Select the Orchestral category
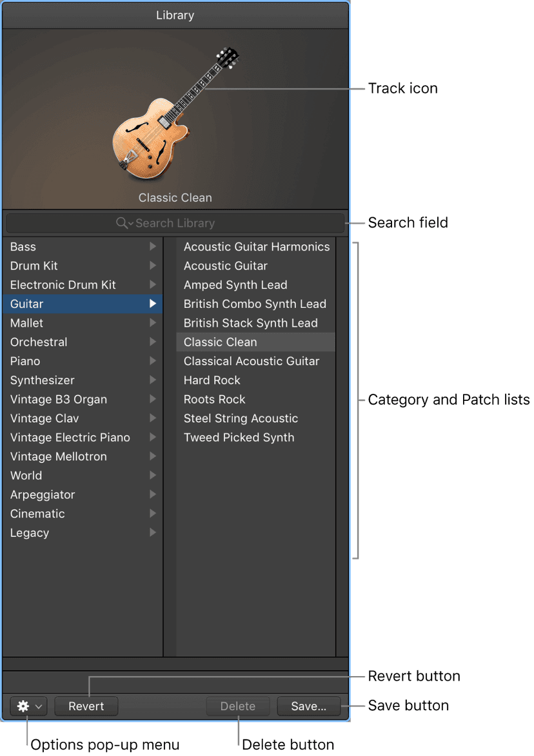 coord(83,342)
